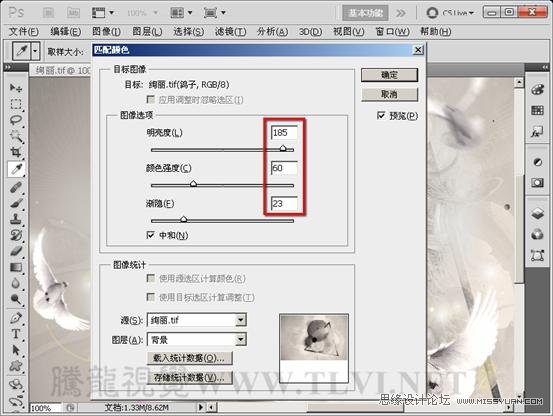Open the Filter (滤镜) menu
This screenshot has width=553, height=416.
click(230, 32)
